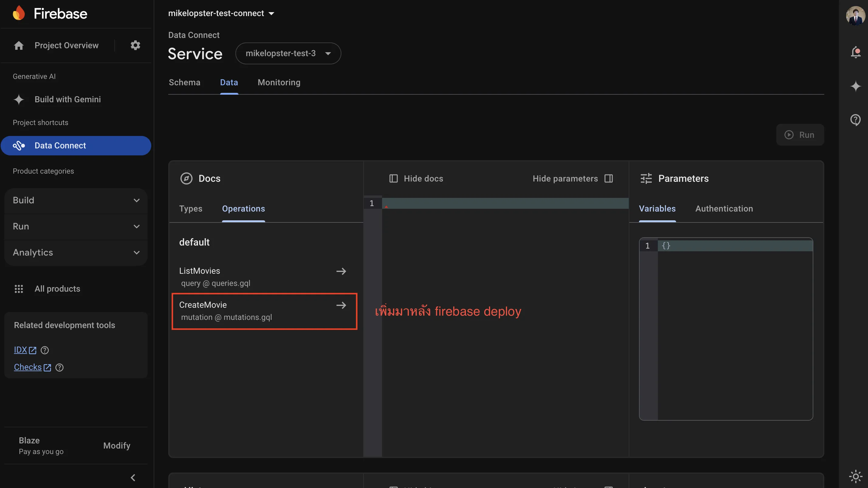
Task: Open Gemini sparkle icon in right rail
Action: (856, 86)
